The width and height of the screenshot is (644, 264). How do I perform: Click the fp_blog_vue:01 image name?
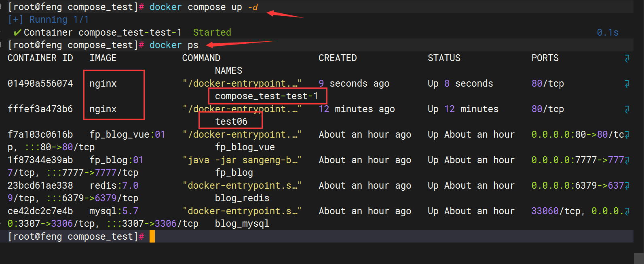pyautogui.click(x=127, y=135)
